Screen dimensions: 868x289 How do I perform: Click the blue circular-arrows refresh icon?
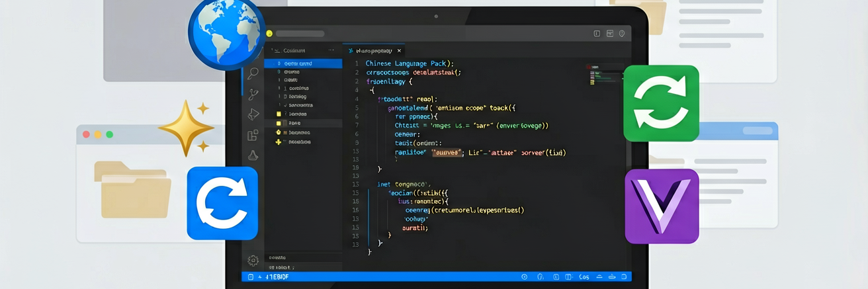coord(222,202)
